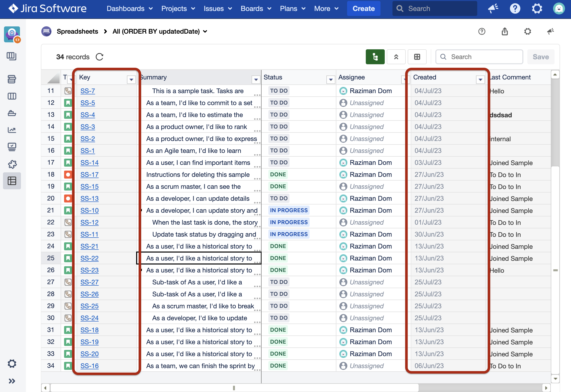Click the horizontal scrollbar thumb

[234, 388]
